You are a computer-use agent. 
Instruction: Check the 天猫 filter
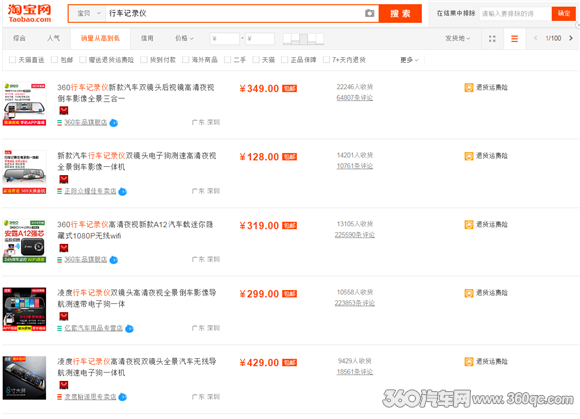point(256,60)
